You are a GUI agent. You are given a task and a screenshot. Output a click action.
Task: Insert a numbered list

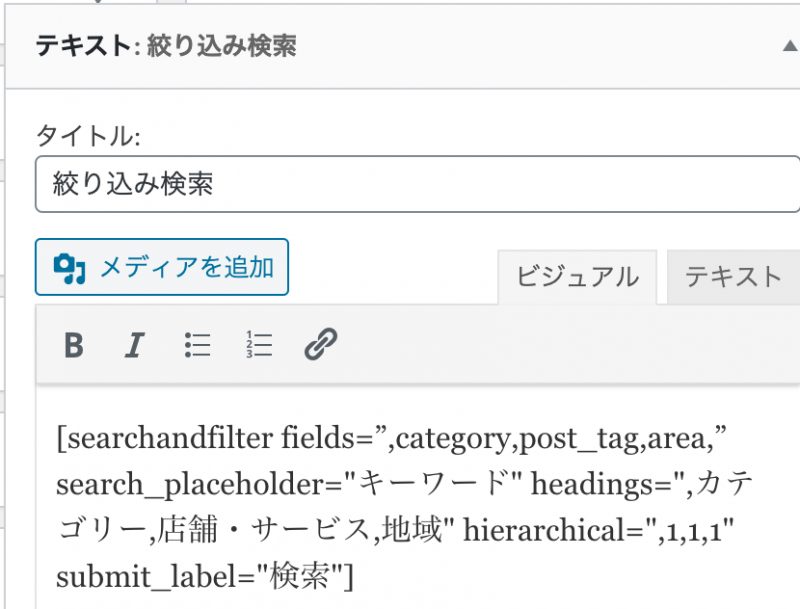[259, 345]
